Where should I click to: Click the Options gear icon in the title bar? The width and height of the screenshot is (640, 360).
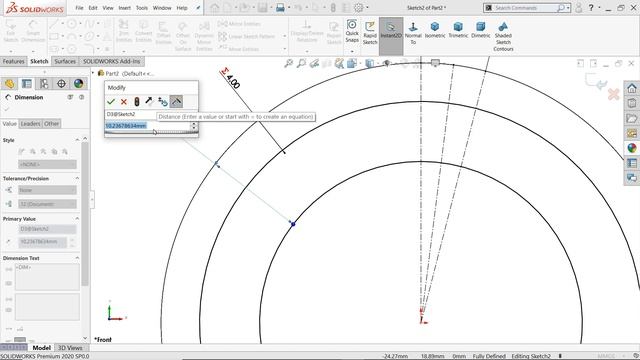tap(359, 7)
